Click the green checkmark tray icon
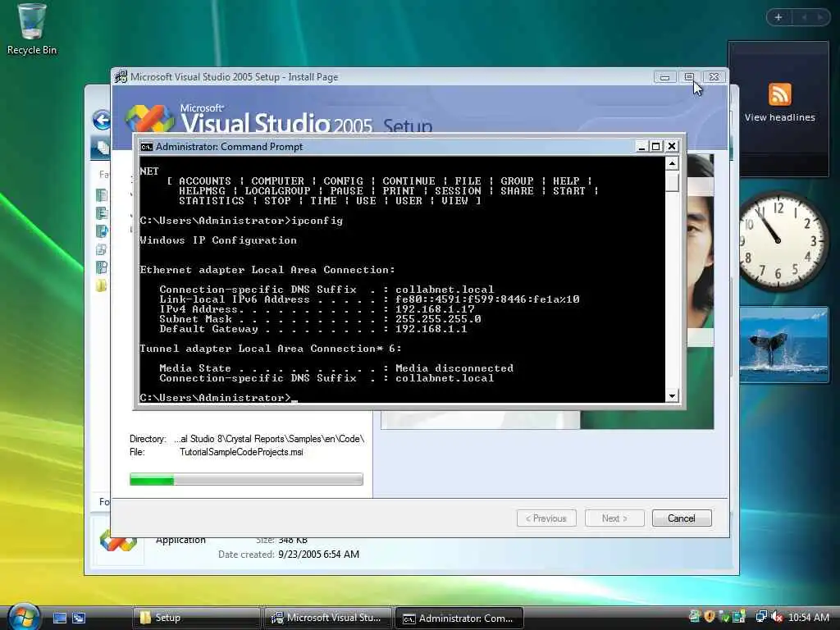This screenshot has width=840, height=630. [x=724, y=617]
